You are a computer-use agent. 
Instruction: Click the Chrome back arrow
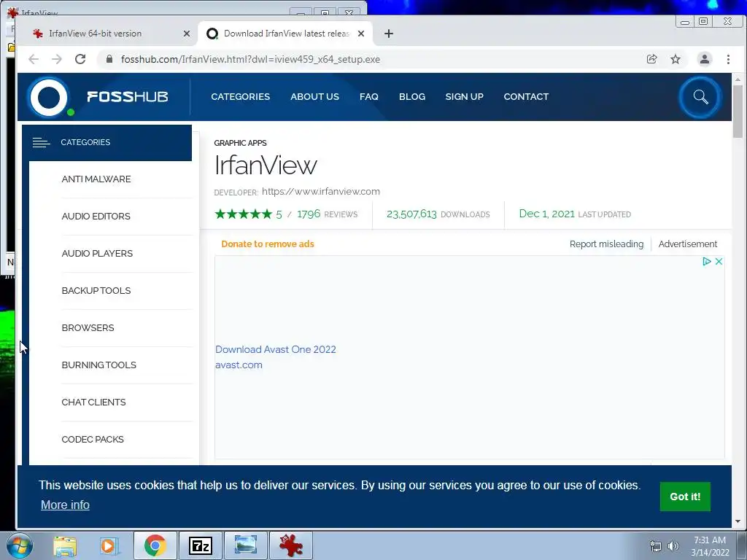click(34, 59)
